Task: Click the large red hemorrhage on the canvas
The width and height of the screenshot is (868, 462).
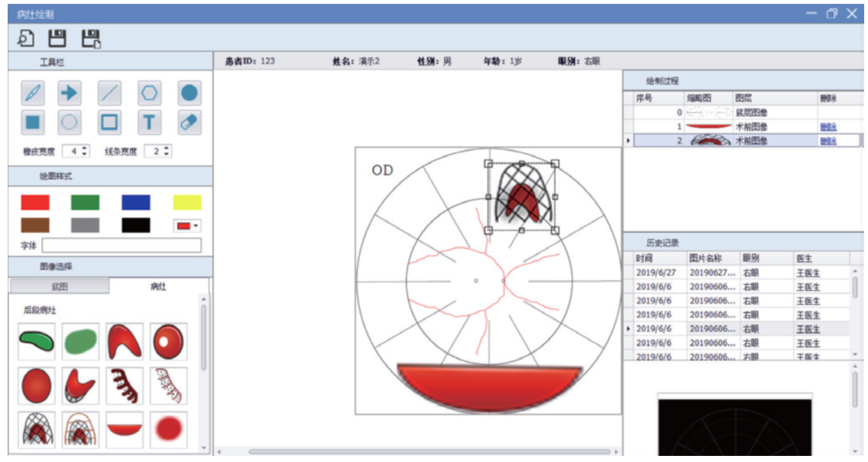Action: (489, 388)
